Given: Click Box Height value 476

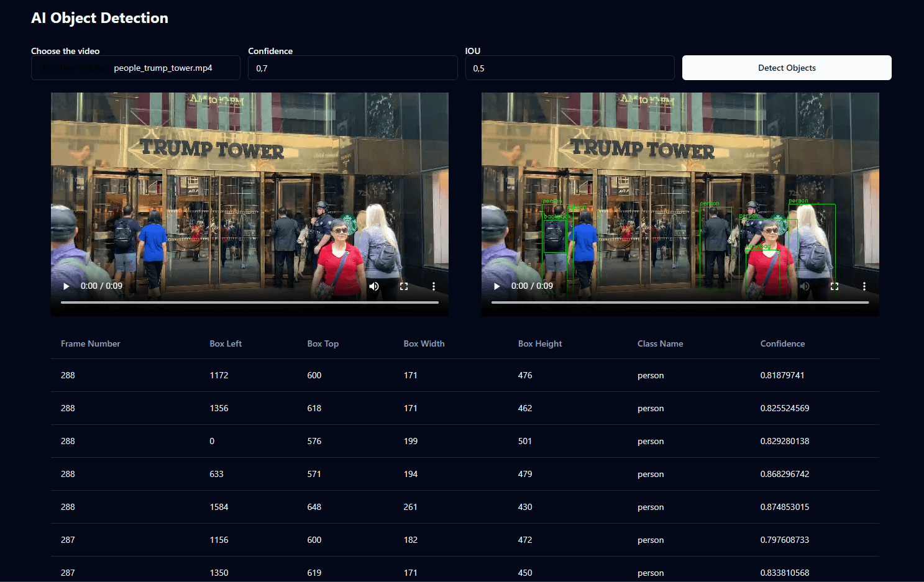Looking at the screenshot, I should [525, 375].
